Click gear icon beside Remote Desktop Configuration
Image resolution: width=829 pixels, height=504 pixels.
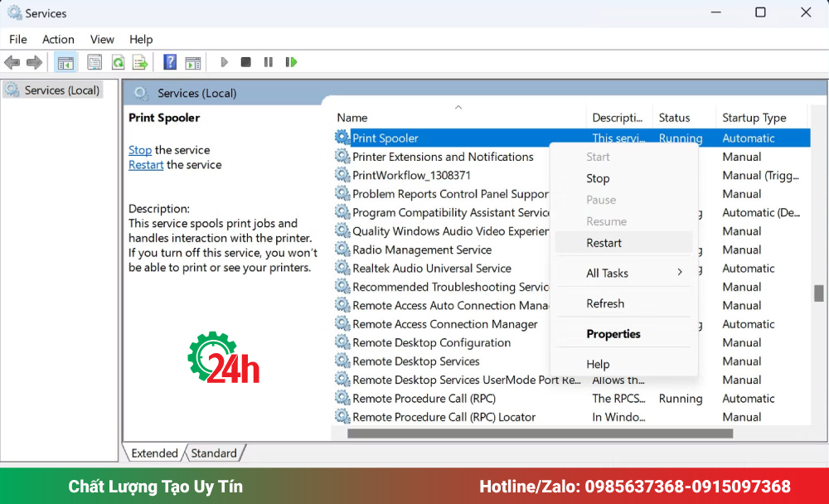pos(342,342)
